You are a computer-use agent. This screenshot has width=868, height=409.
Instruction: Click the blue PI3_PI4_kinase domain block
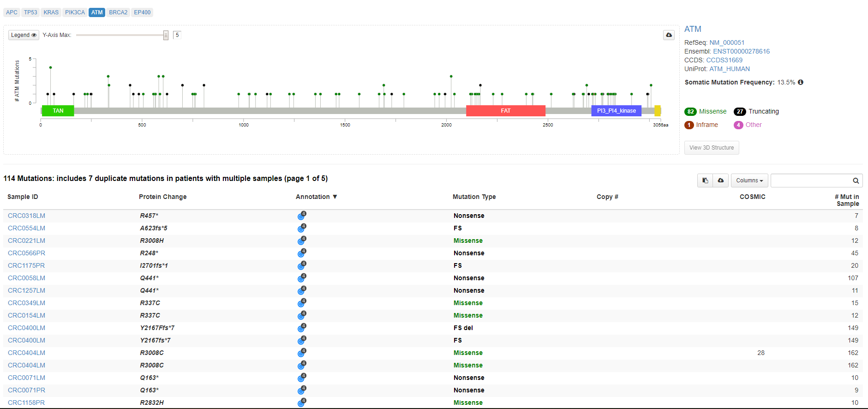[616, 111]
